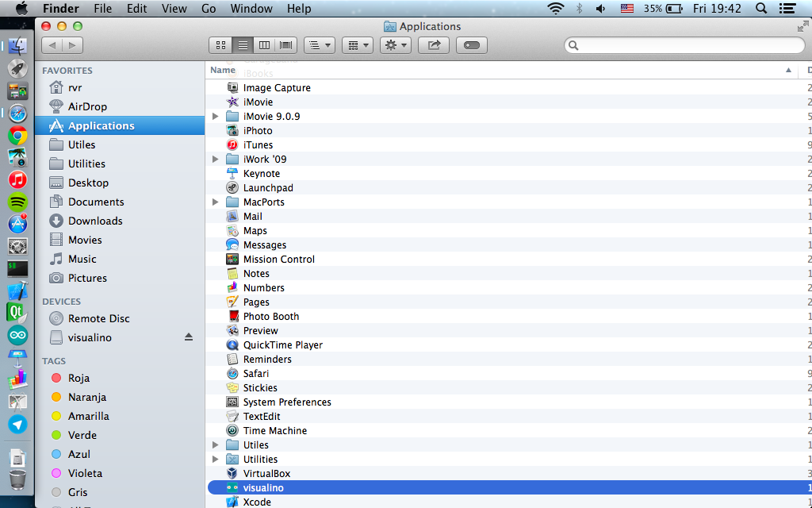This screenshot has height=508, width=812.
Task: Open the Window menu
Action: coord(251,8)
